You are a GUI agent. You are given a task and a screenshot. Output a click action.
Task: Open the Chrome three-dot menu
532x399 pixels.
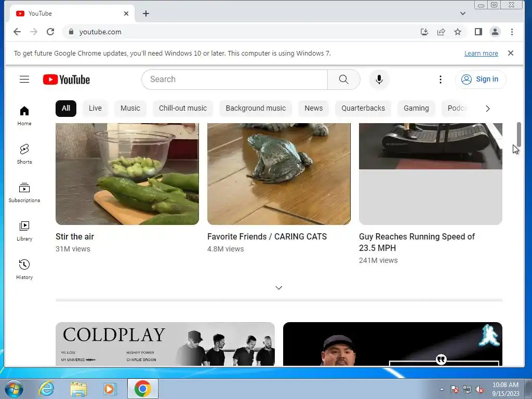tap(512, 32)
